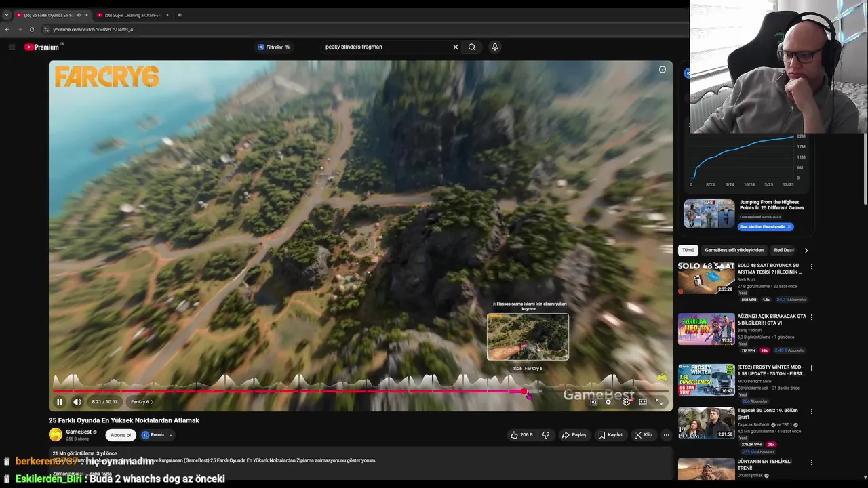Go back in browser history
868x488 pixels.
click(7, 29)
